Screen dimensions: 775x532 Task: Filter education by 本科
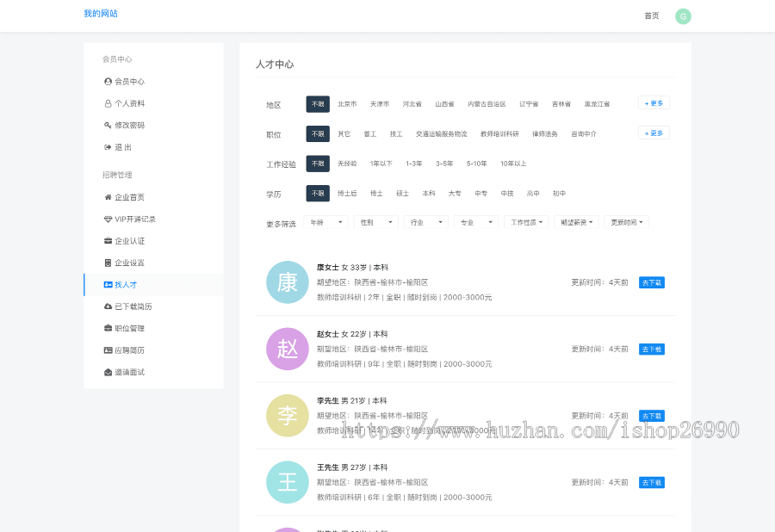pyautogui.click(x=429, y=193)
